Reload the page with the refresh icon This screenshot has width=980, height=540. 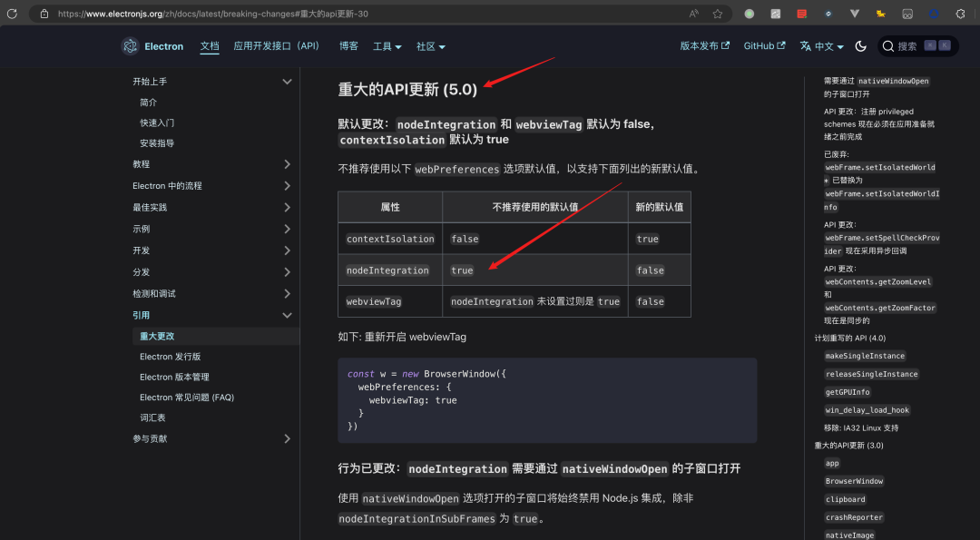(x=12, y=14)
